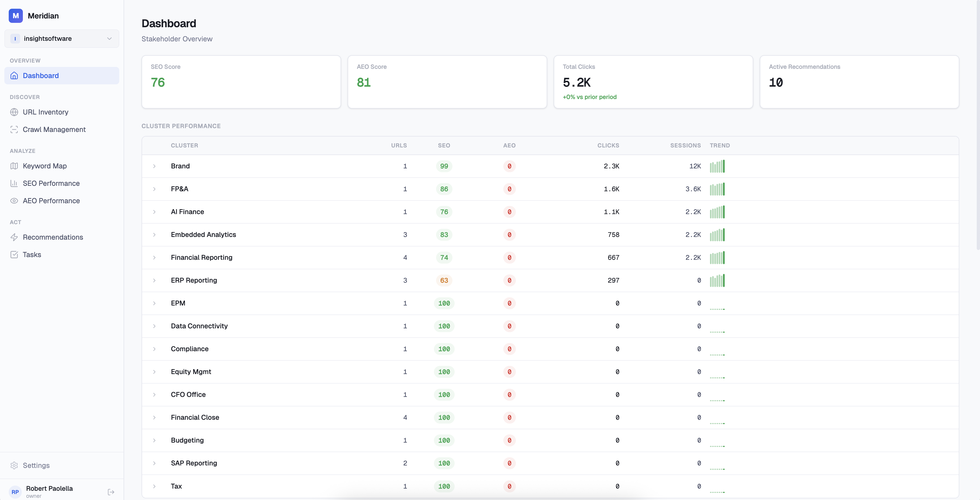Click the Embedded Analytics cluster name
The image size is (980, 500).
click(204, 234)
